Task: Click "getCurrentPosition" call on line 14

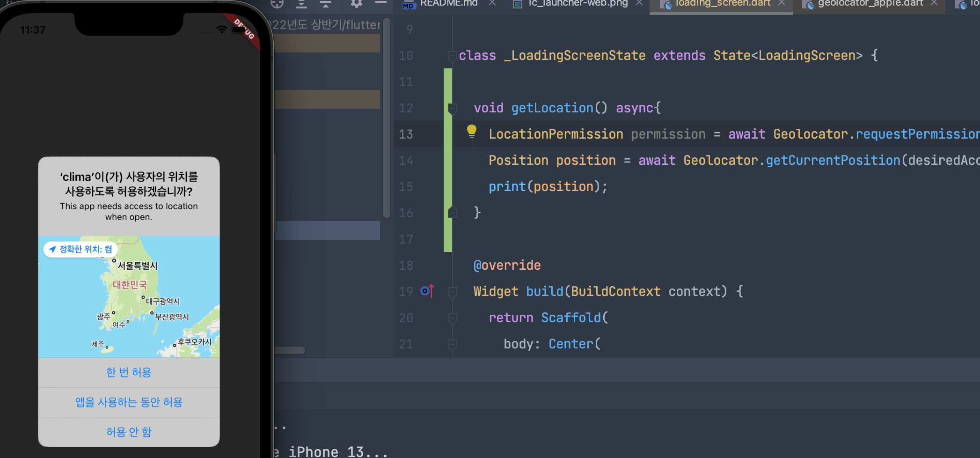Action: tap(833, 161)
